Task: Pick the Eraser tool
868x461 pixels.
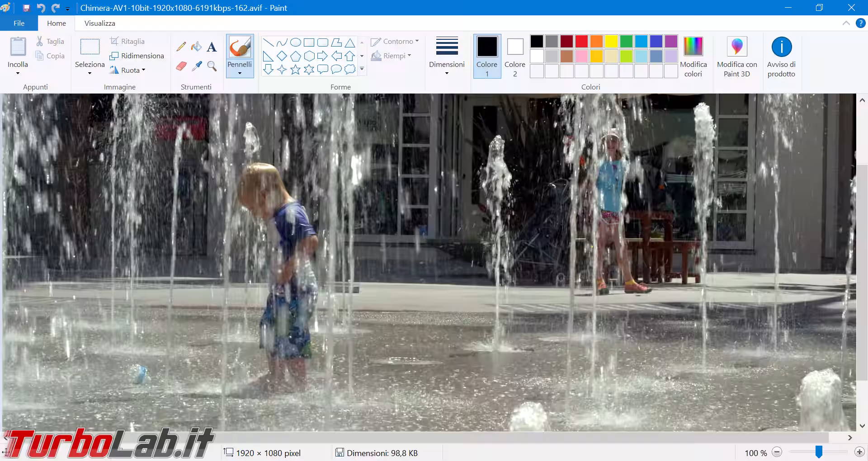Action: [181, 66]
